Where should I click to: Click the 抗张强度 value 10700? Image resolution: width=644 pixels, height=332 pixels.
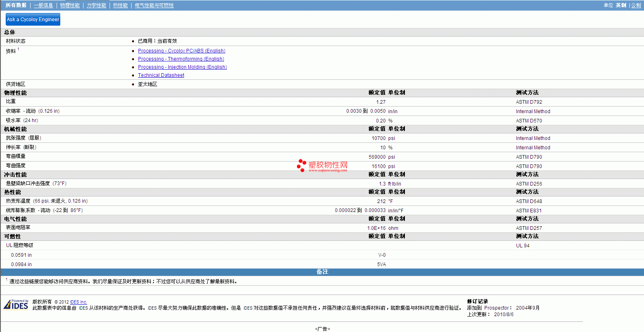378,138
